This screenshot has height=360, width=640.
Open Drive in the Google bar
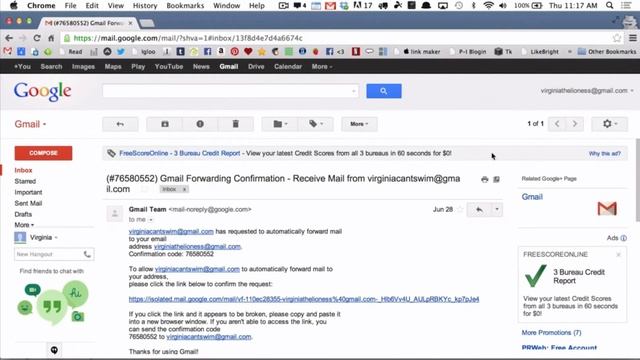tap(256, 67)
